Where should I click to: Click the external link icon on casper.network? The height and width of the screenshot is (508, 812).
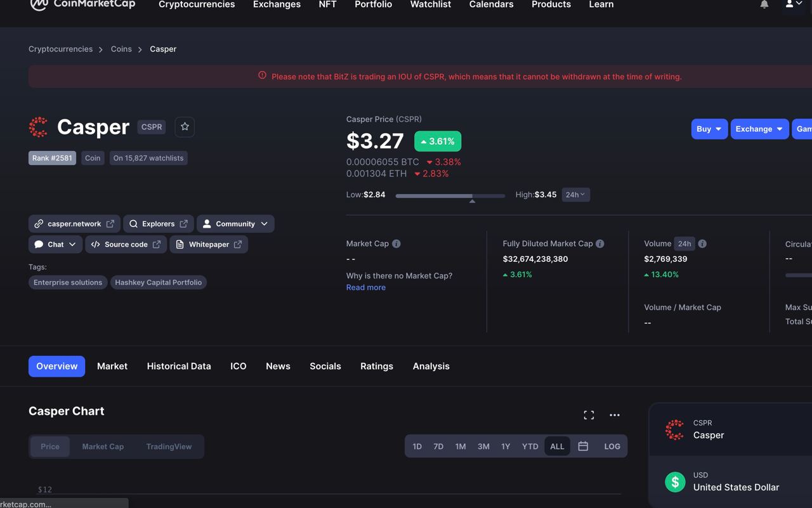point(110,224)
